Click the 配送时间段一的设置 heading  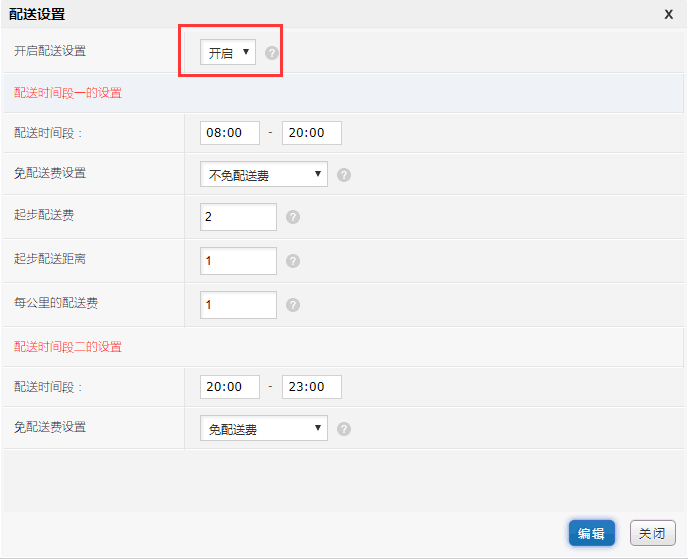coord(68,93)
